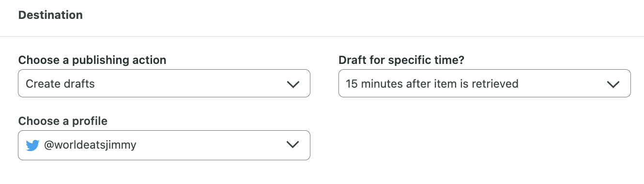Open the publishing action dropdown

click(164, 83)
